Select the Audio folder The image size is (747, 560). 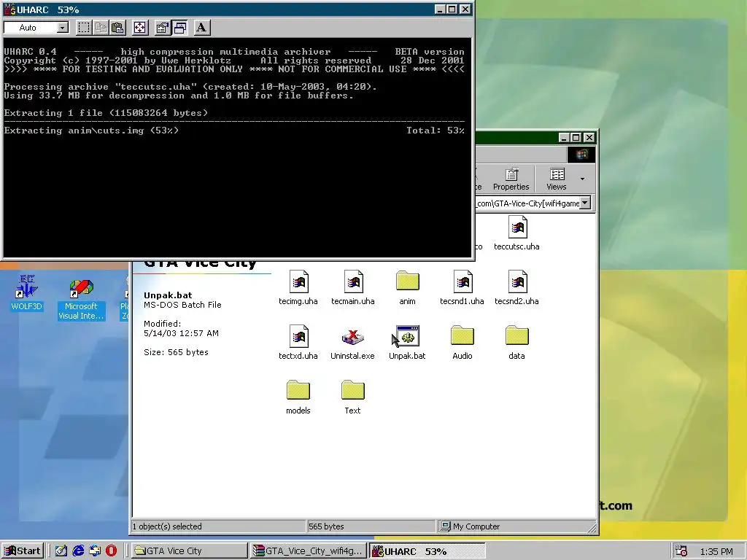tap(462, 343)
